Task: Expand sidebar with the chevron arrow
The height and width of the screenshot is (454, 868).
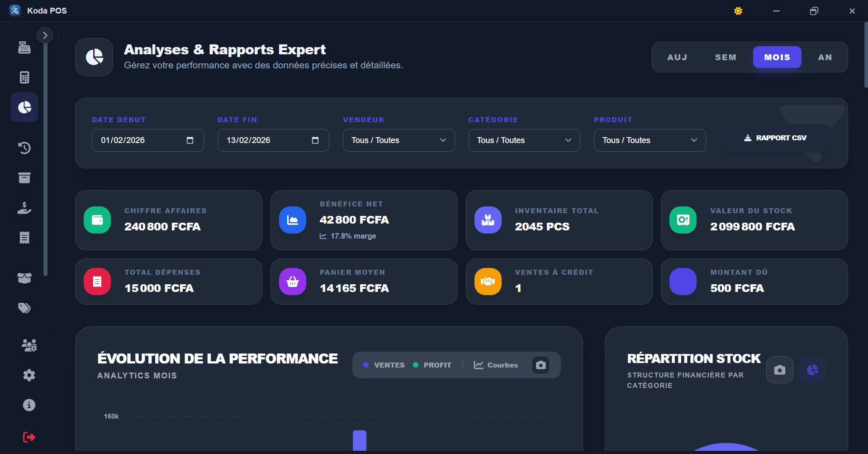Action: [45, 35]
